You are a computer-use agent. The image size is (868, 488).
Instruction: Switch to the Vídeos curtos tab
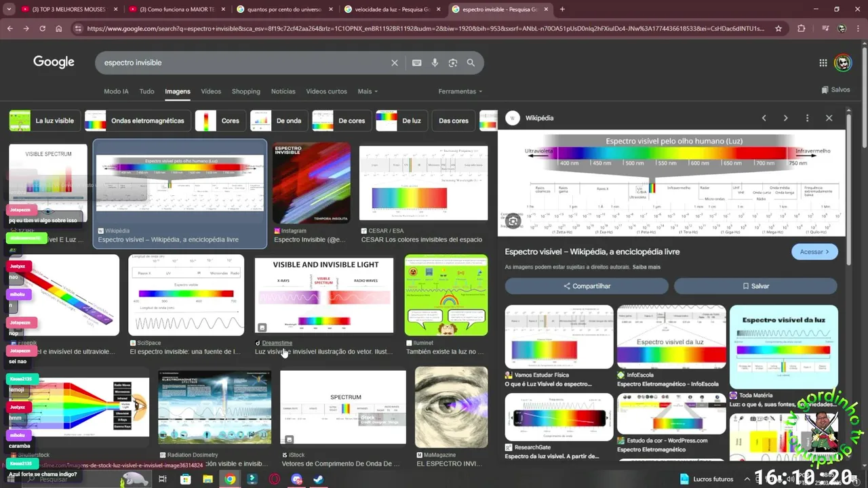coord(326,91)
